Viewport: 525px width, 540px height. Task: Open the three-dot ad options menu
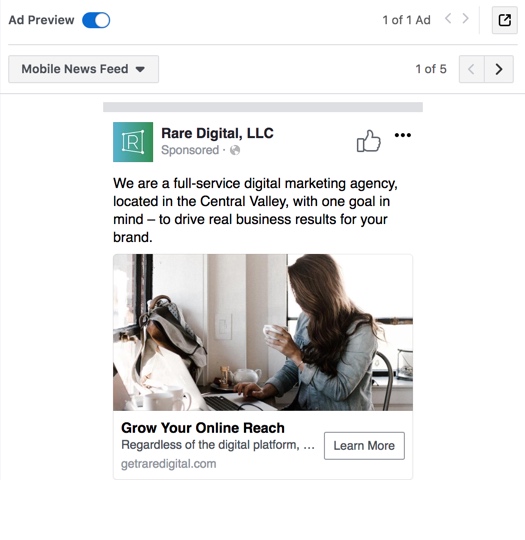tap(403, 135)
